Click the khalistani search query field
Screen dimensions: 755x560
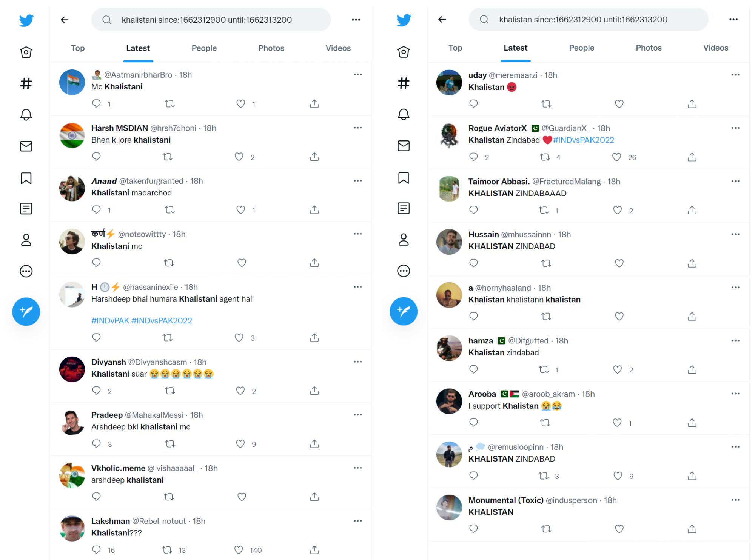click(211, 20)
